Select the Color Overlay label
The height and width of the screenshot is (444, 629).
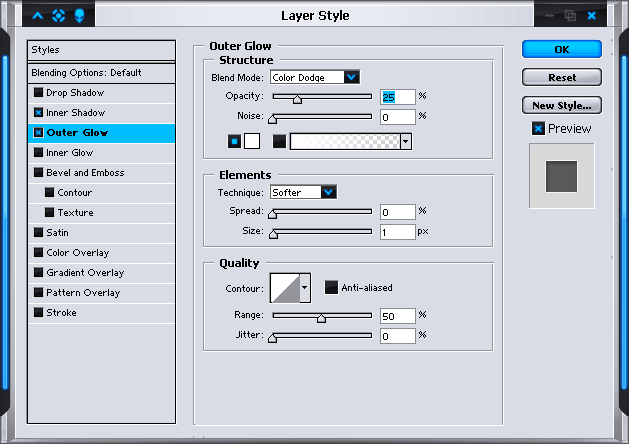pyautogui.click(x=77, y=253)
